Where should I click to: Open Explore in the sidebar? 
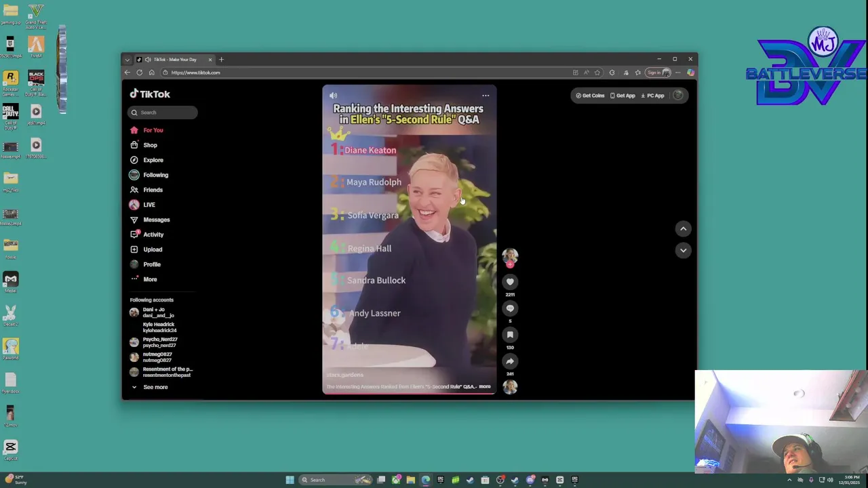click(146, 160)
